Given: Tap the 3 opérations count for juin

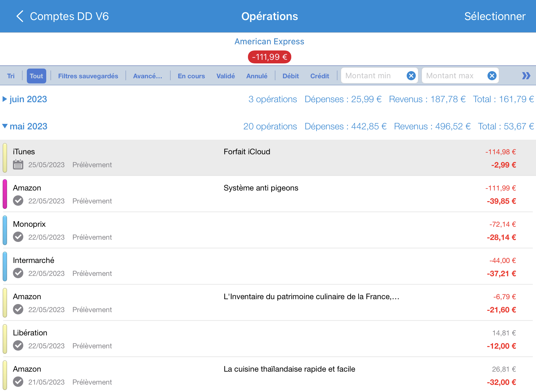Looking at the screenshot, I should point(273,99).
